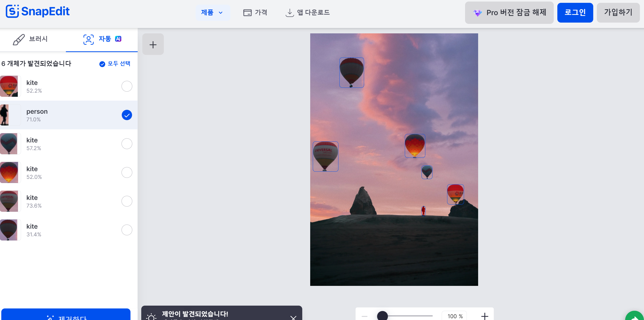The image size is (644, 320).
Task: Switch to the 자동 AI tab
Action: pos(102,40)
